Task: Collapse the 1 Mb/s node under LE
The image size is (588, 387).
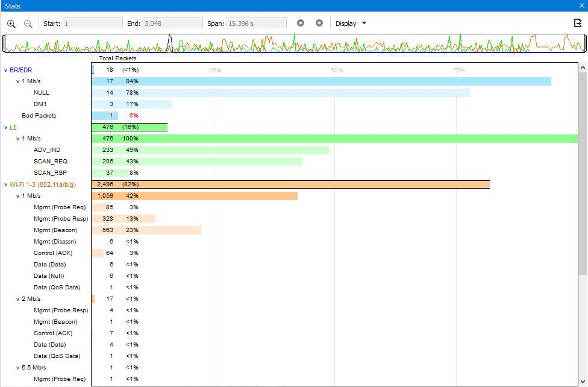Action: coord(17,139)
